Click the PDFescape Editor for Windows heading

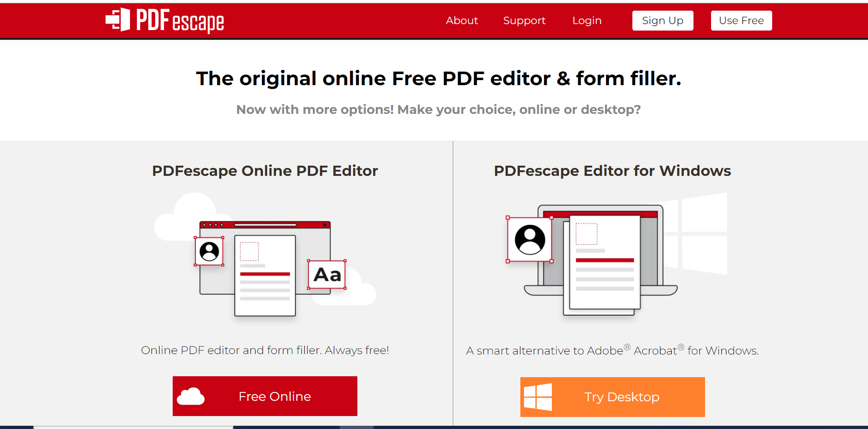[612, 171]
